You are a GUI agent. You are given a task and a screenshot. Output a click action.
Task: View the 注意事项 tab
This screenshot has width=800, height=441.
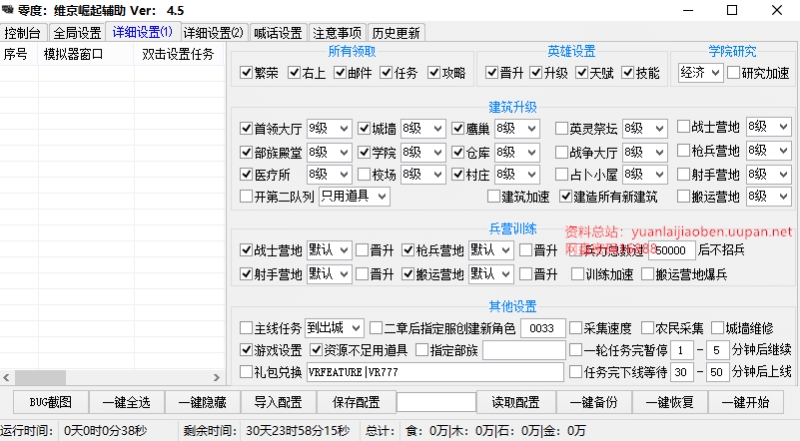337,33
